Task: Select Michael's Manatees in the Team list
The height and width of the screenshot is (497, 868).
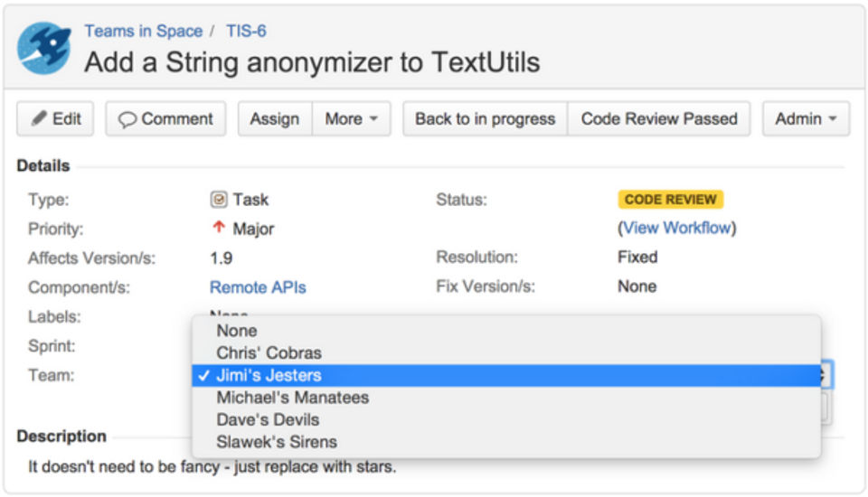Action: [x=506, y=398]
